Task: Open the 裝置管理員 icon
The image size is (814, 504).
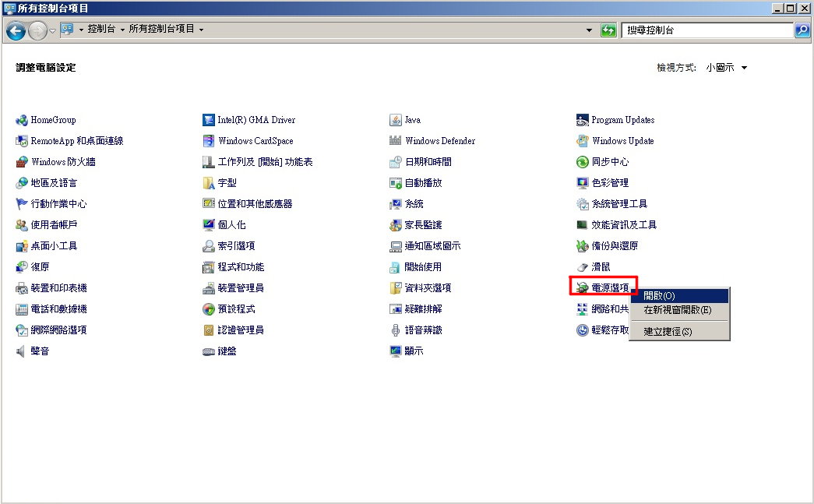Action: (208, 288)
